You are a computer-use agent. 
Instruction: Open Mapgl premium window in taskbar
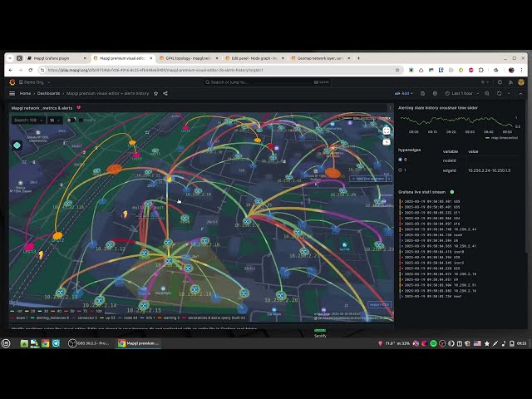point(139,343)
